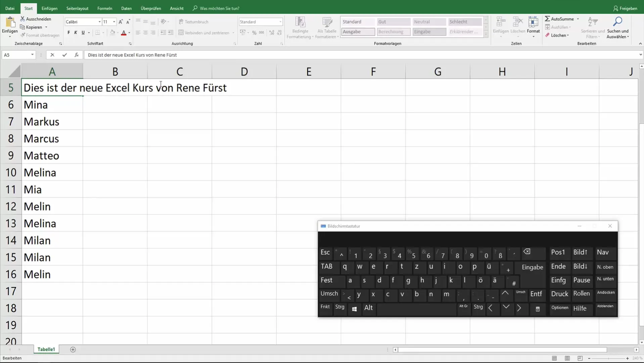
Task: Switch to the Daten ribbon tab
Action: (x=126, y=8)
